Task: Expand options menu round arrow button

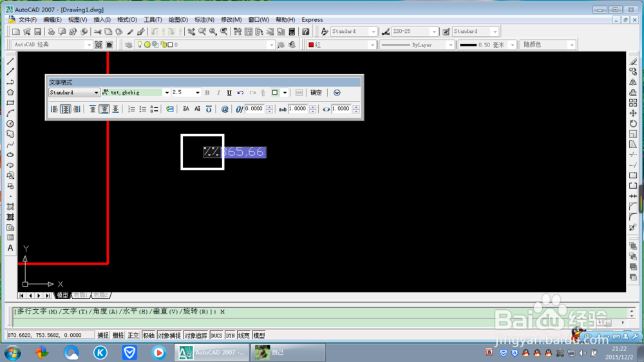Action: point(337,93)
